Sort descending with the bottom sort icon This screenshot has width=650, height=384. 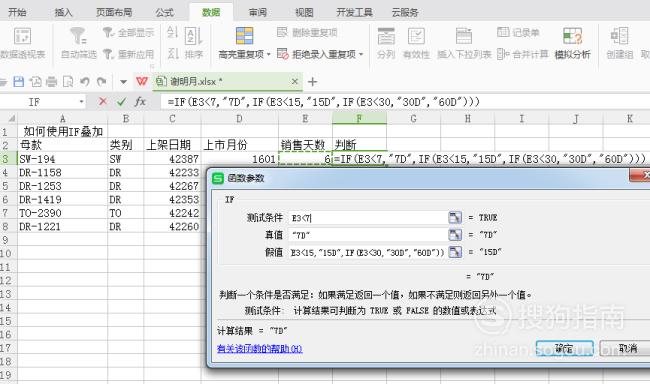[172, 53]
